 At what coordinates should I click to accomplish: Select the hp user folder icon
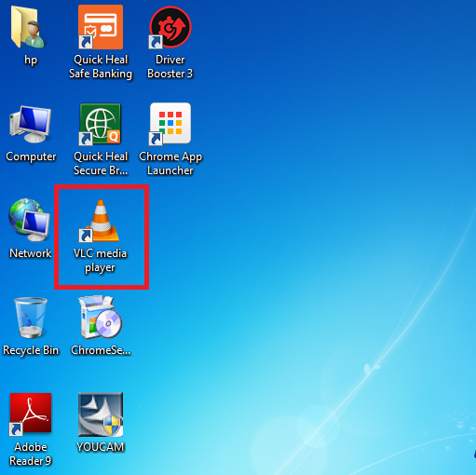pos(28,27)
